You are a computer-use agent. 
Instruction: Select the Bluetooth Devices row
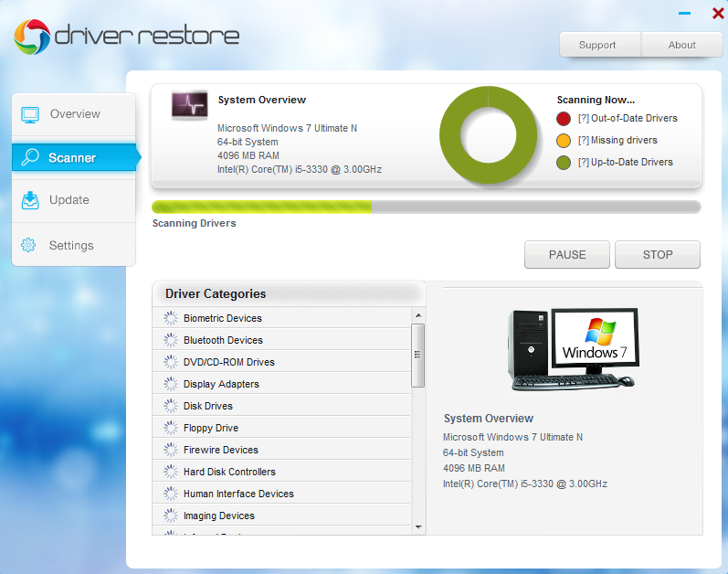pyautogui.click(x=281, y=340)
